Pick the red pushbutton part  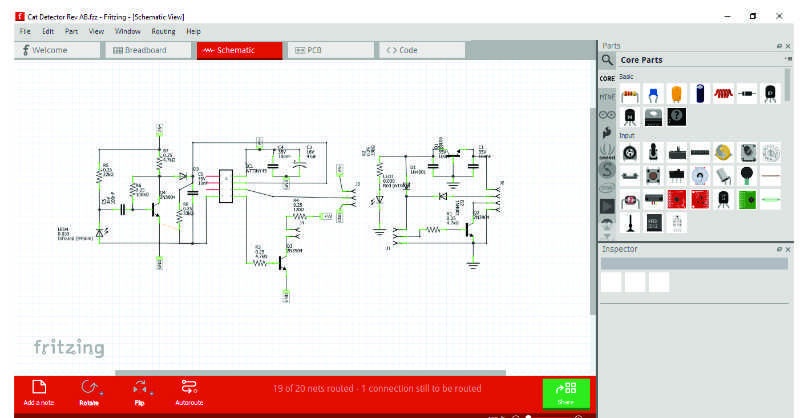click(x=653, y=176)
